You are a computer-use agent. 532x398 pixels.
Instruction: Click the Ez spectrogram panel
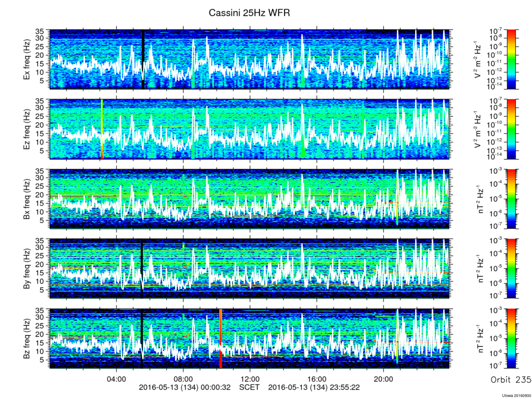(250, 129)
